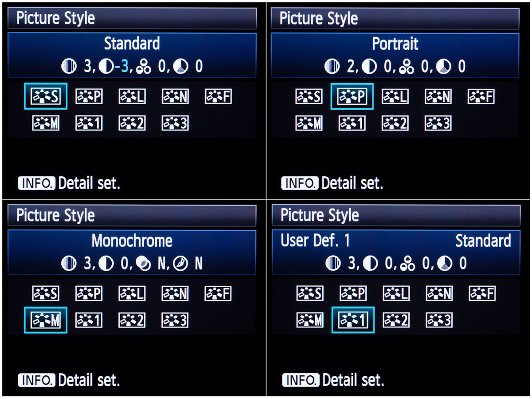The height and width of the screenshot is (399, 532).
Task: Select highlighted Standard style icon in Standard screen
Action: (x=46, y=96)
